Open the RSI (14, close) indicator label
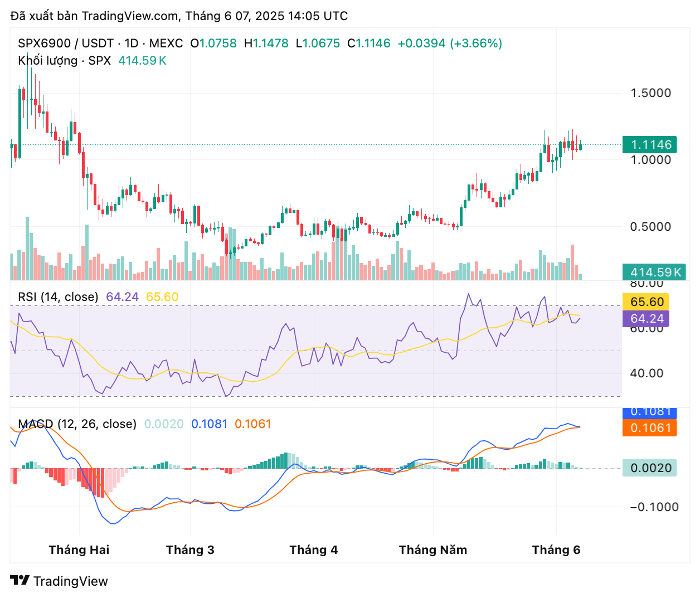The width and height of the screenshot is (700, 598). [x=58, y=297]
